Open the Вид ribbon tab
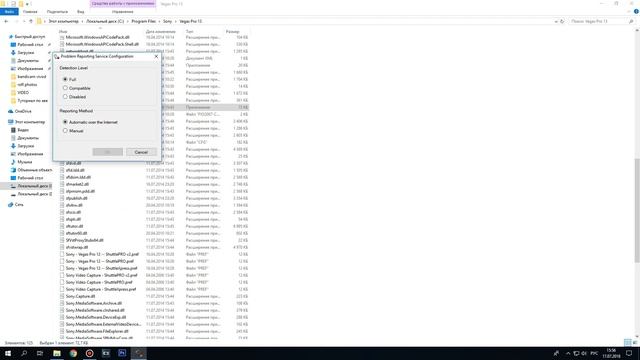Screen dimensions: 640x360 pyautogui.click(x=80, y=12)
